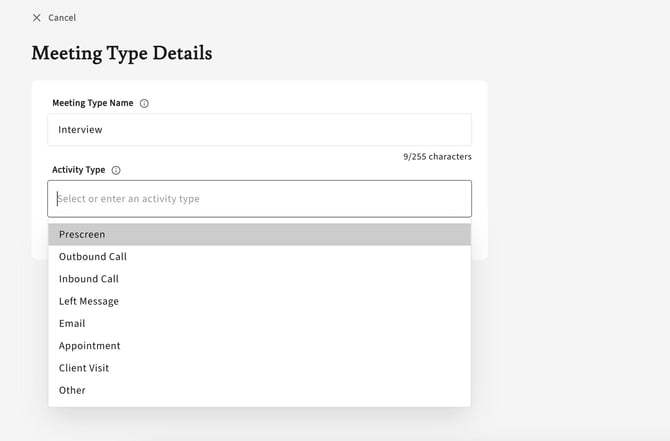Click info icon next to Meeting Type Name
The height and width of the screenshot is (441, 670).
pos(144,103)
